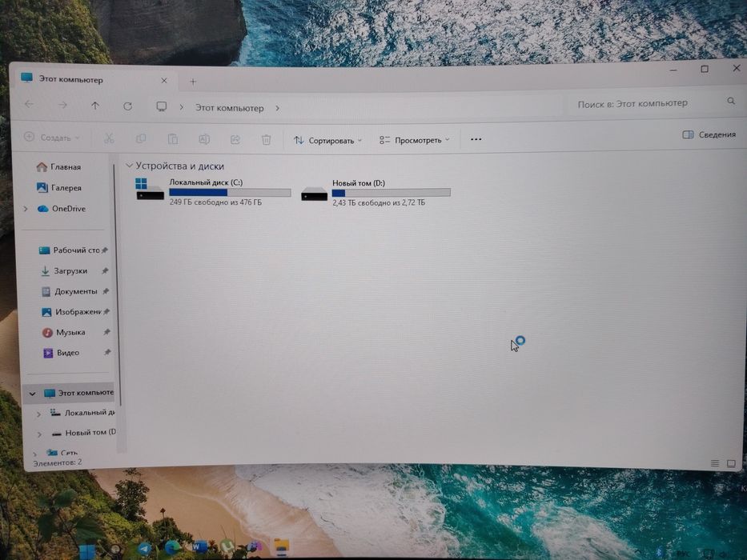Viewport: 747px width, 560px height.
Task: Go up one folder level
Action: (95, 106)
